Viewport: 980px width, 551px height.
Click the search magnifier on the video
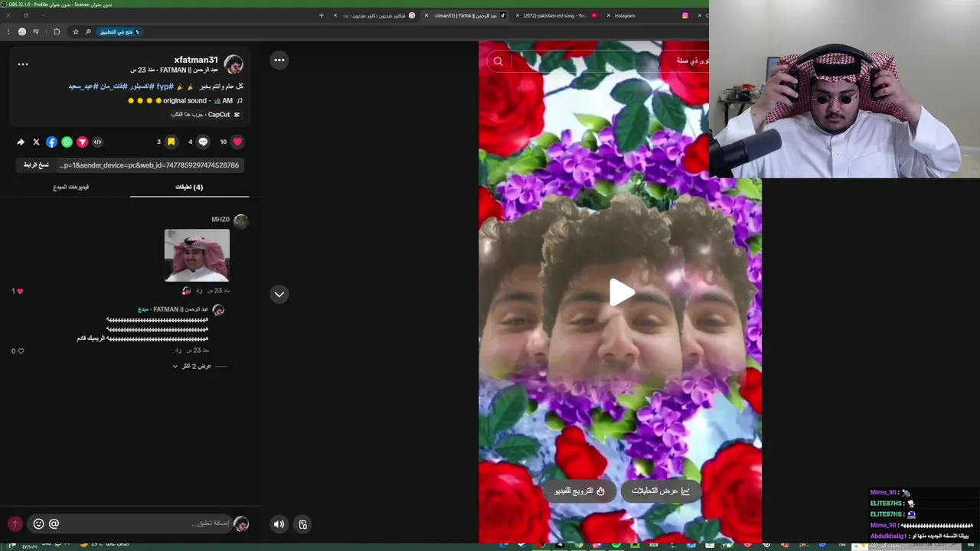click(x=498, y=61)
